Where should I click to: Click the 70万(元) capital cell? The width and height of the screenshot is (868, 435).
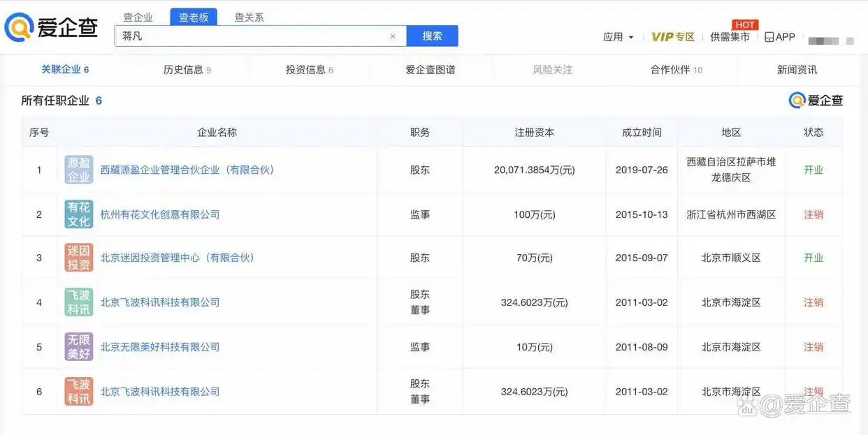pos(534,258)
